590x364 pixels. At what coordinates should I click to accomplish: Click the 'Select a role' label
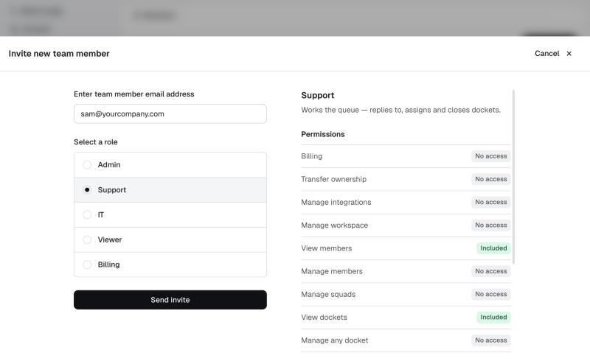(96, 141)
